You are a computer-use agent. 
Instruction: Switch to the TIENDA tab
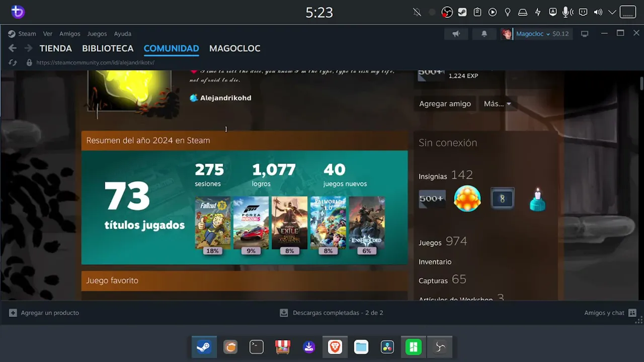56,48
